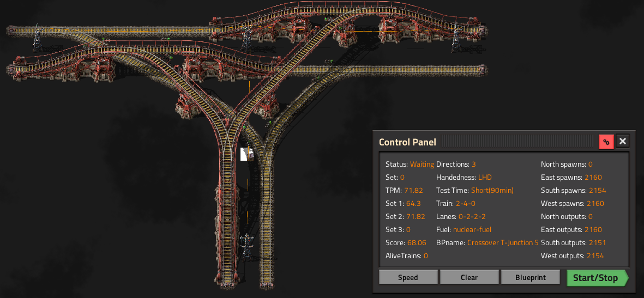This screenshot has height=298, width=644.
Task: Click the AliveTrains value 0
Action: pos(425,256)
